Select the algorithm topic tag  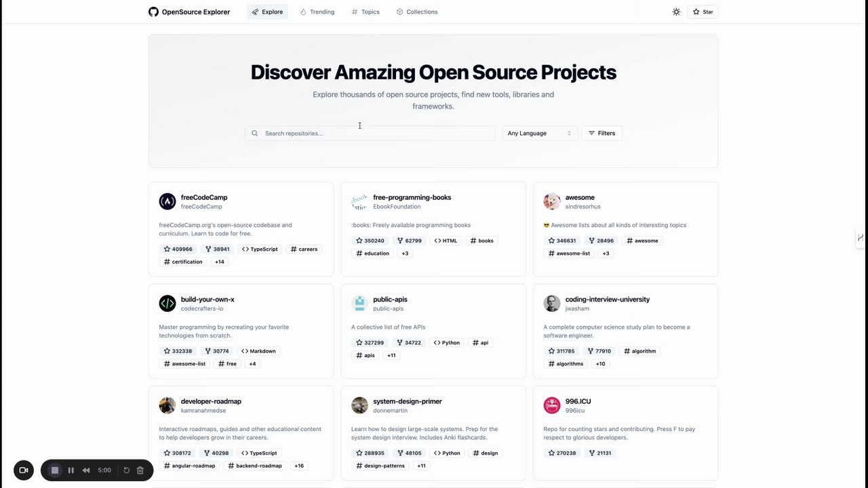639,351
